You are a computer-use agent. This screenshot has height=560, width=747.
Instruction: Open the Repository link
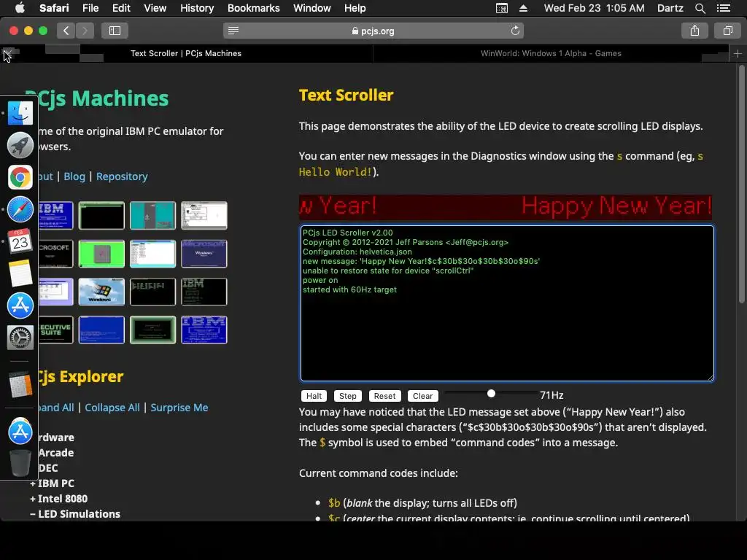point(122,176)
